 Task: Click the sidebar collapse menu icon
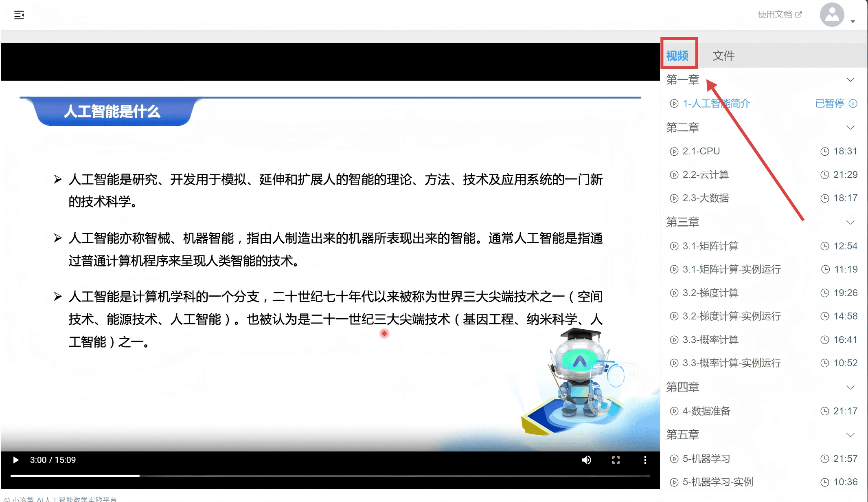(19, 15)
